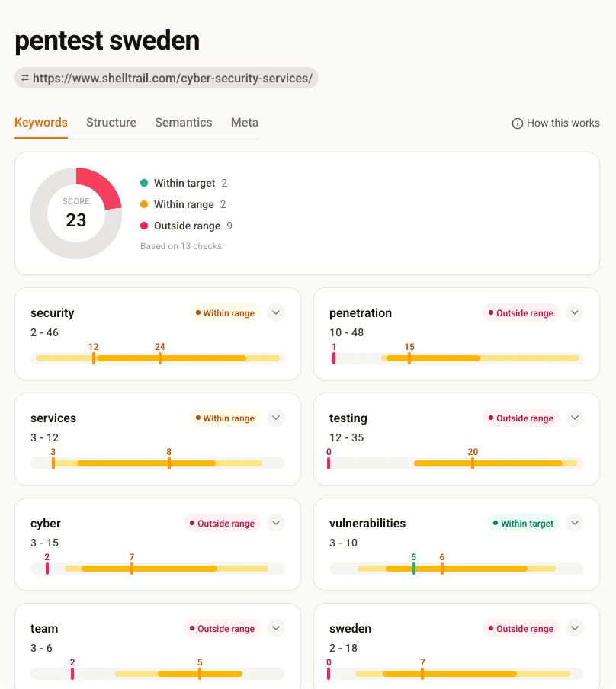Expand the penetration keyword card
The image size is (616, 689).
point(574,312)
